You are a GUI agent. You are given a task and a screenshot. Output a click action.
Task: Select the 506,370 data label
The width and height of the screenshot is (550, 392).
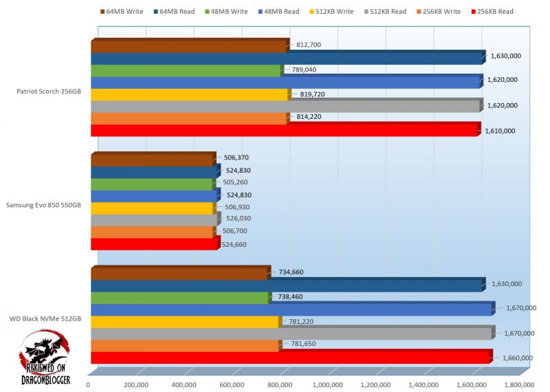click(236, 157)
